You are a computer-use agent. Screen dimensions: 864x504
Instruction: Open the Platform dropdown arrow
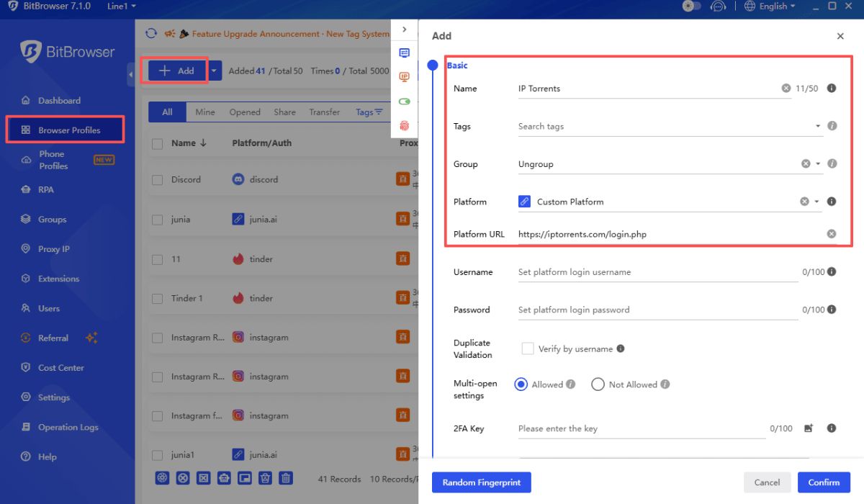tap(817, 202)
